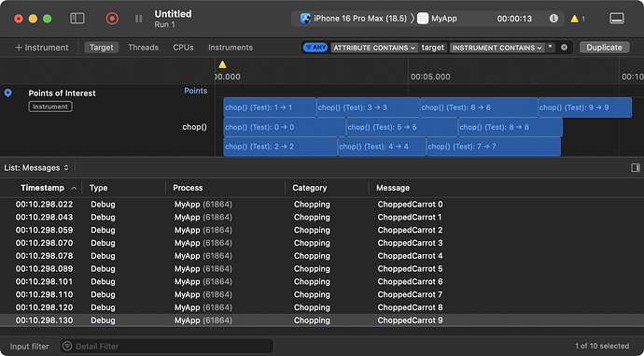Screen dimensions: 644x356
Task: Toggle the left sidebar panel icon
Action: 77,19
